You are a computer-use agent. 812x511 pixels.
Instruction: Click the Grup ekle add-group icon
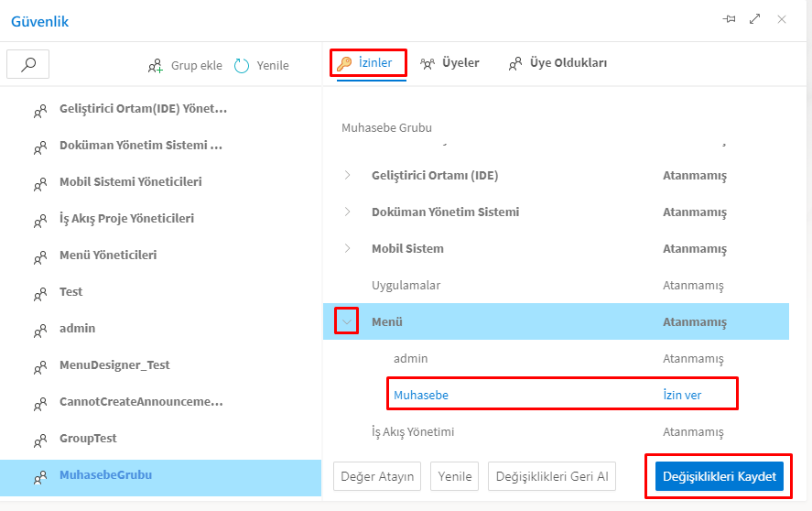156,66
